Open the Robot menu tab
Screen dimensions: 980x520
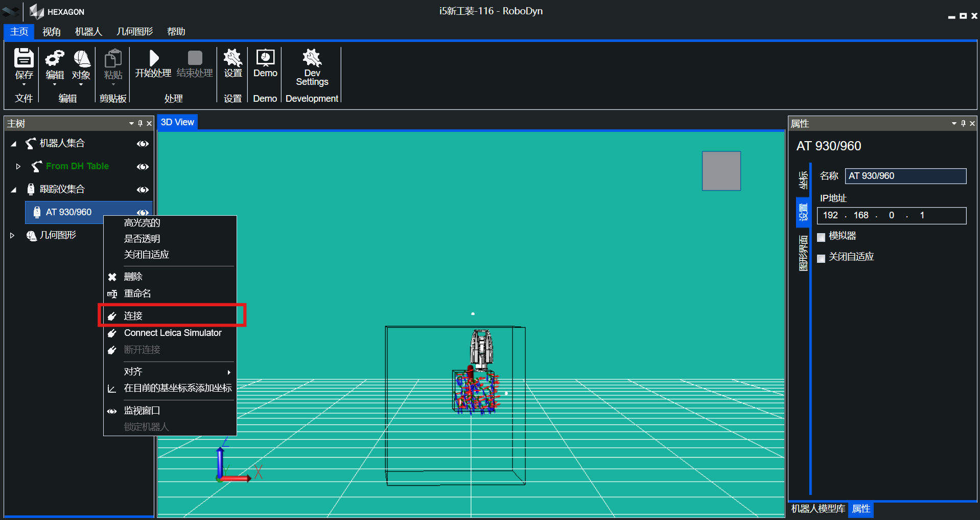(x=88, y=32)
